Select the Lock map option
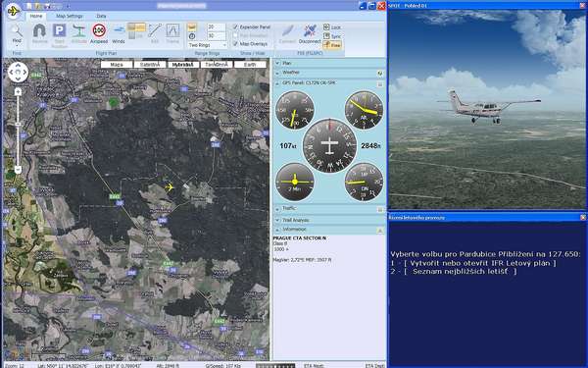Image resolution: width=588 pixels, height=368 pixels. [332, 27]
